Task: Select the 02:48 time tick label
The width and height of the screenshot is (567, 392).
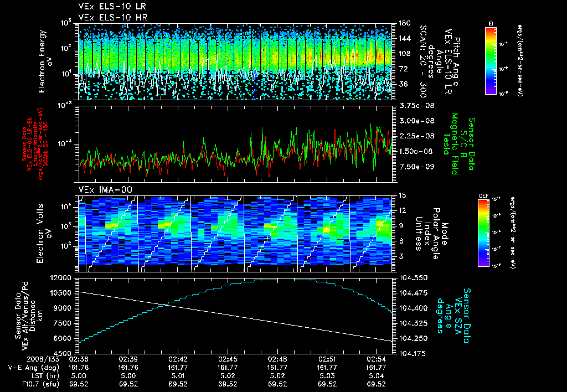Action: click(277, 360)
